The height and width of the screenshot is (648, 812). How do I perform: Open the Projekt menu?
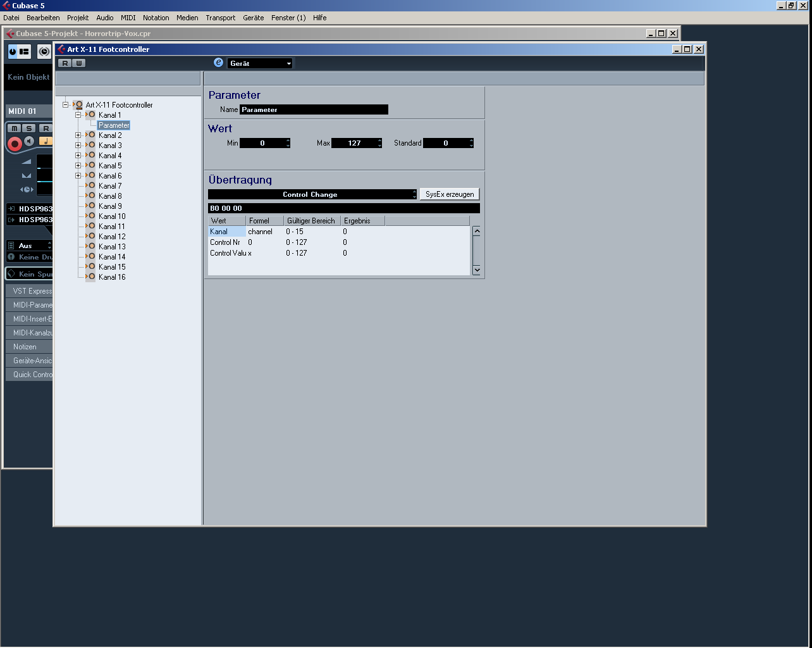tap(78, 18)
